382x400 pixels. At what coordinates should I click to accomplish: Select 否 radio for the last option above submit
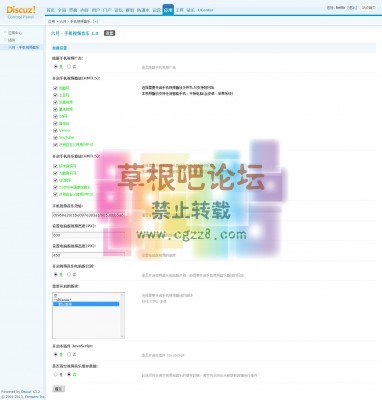[69, 374]
